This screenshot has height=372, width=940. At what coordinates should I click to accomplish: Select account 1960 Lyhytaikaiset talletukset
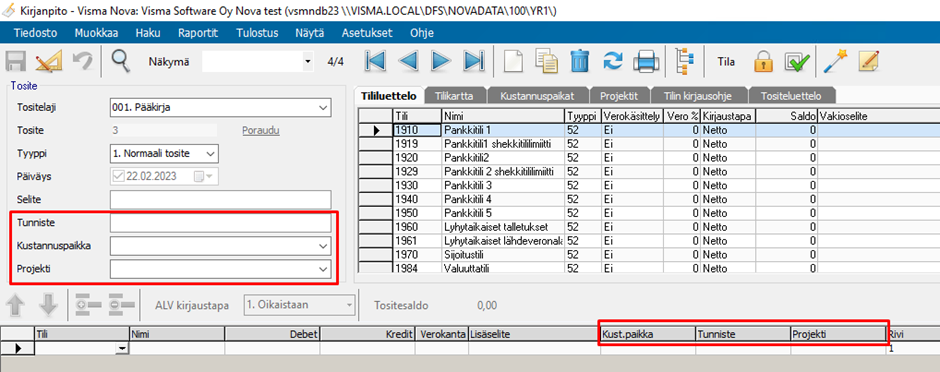[x=649, y=227]
